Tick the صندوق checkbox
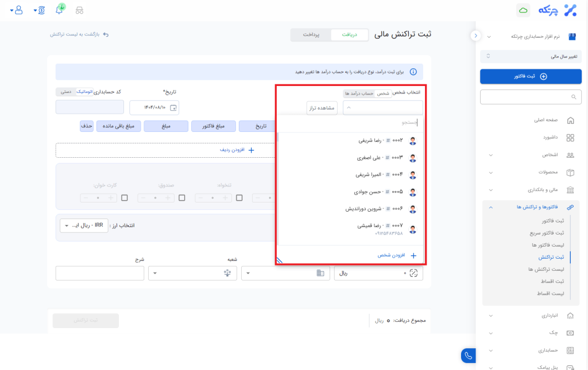The width and height of the screenshot is (588, 370). 182,198
